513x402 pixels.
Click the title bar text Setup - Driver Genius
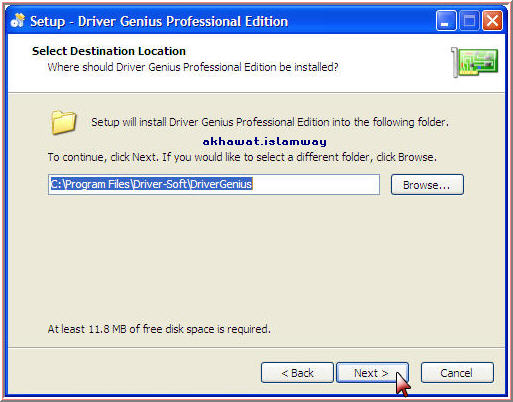(159, 21)
